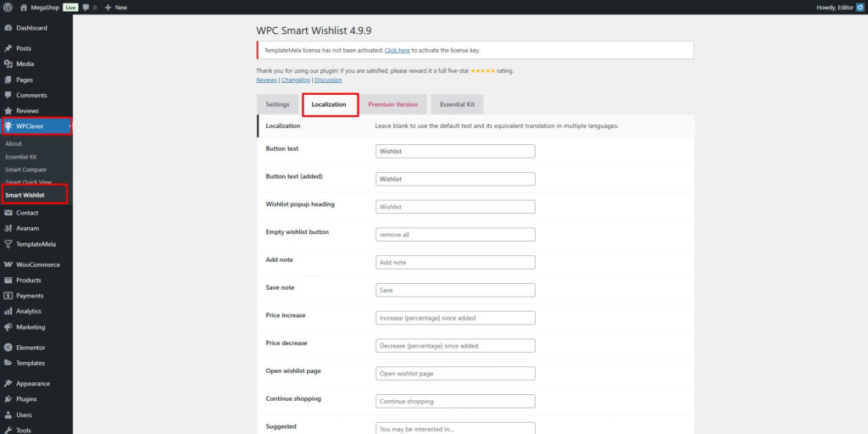This screenshot has height=434, width=868.
Task: Click the WooCommerce Woo icon
Action: pyautogui.click(x=8, y=264)
